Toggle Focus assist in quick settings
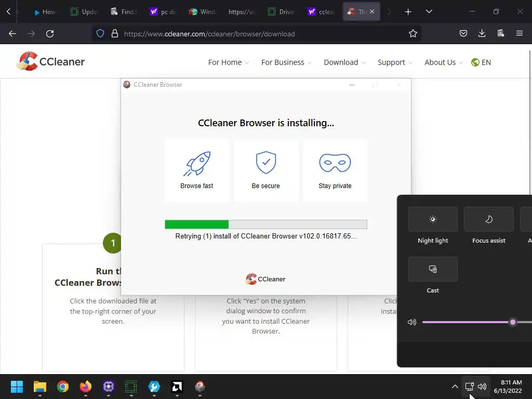 pos(488,219)
